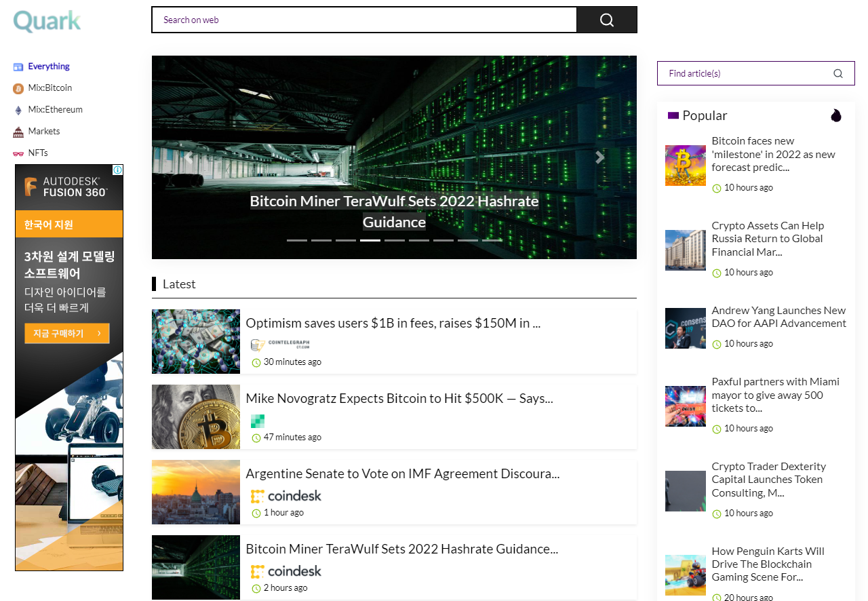The width and height of the screenshot is (868, 601).
Task: Click the Argentine Senate sunset thumbnail
Action: (196, 492)
